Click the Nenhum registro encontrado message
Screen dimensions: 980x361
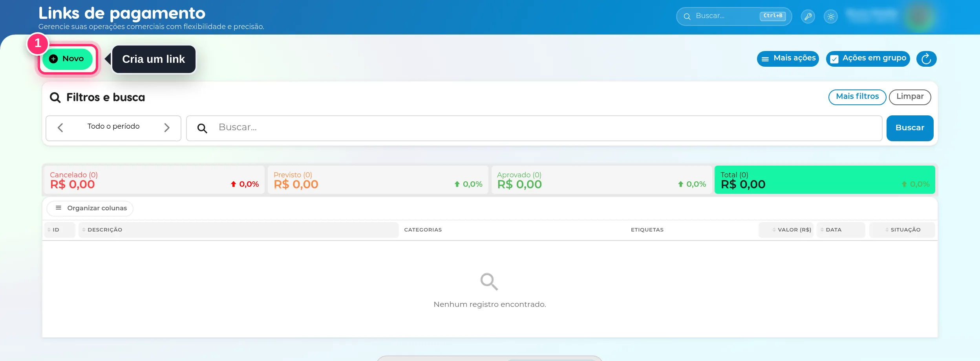[x=490, y=304]
